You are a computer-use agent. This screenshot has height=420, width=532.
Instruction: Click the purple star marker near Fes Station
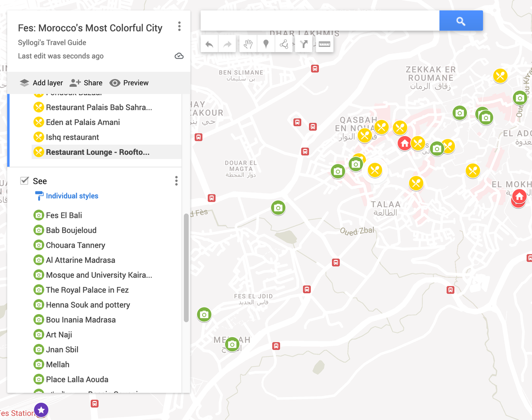[x=41, y=410]
